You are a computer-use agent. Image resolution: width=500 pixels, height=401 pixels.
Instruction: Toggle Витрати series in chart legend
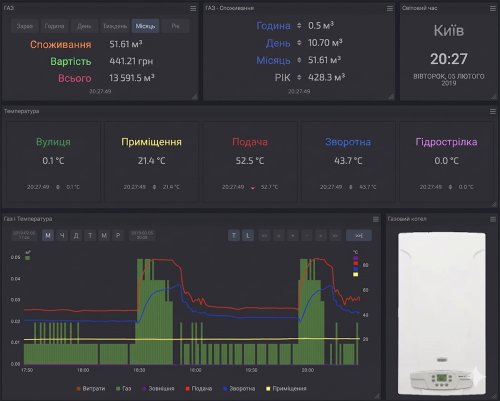tap(91, 389)
